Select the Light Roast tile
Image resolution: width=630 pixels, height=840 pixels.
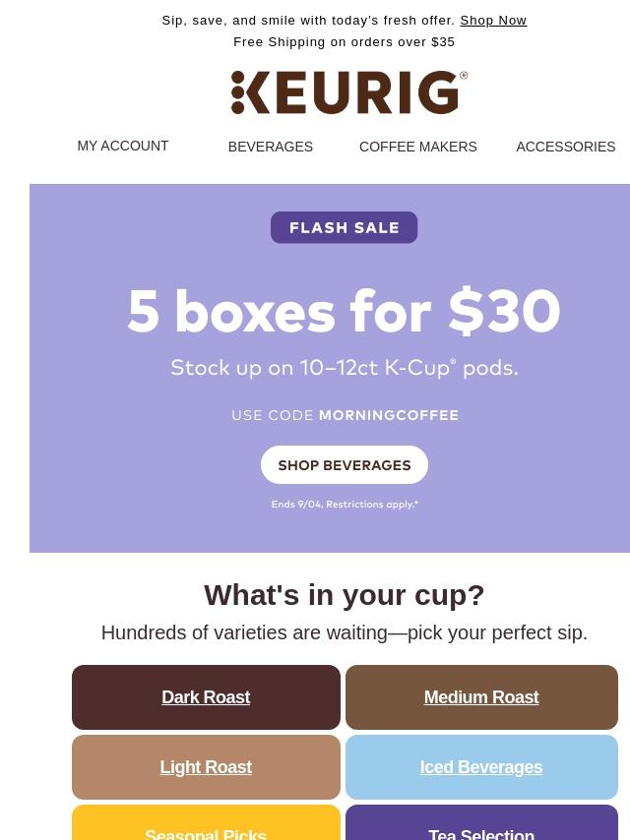[x=206, y=767]
